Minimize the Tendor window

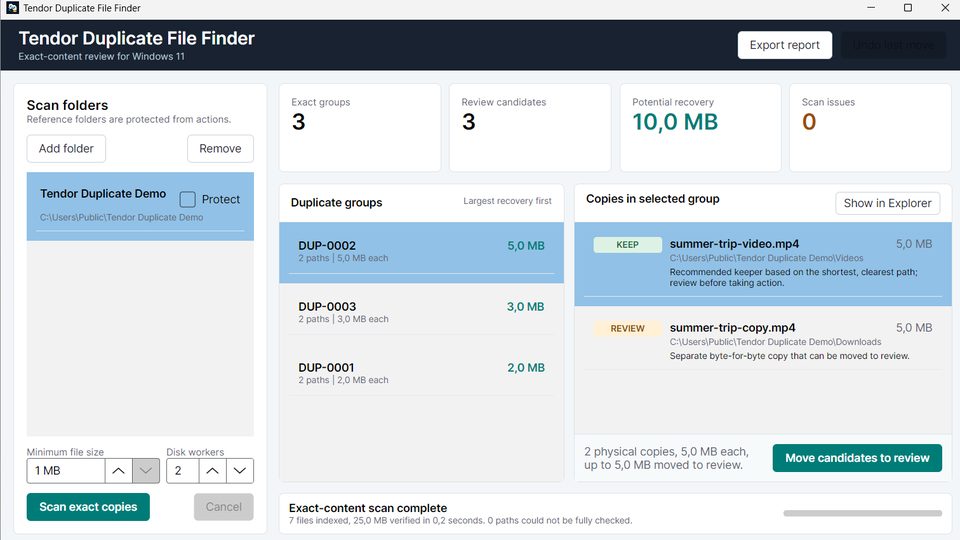point(871,8)
